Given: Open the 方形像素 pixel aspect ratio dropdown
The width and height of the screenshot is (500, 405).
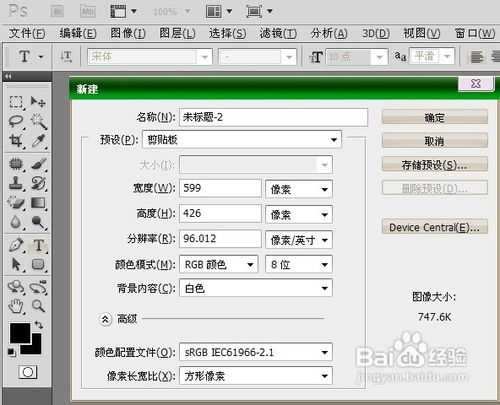Looking at the screenshot, I should pyautogui.click(x=256, y=376).
